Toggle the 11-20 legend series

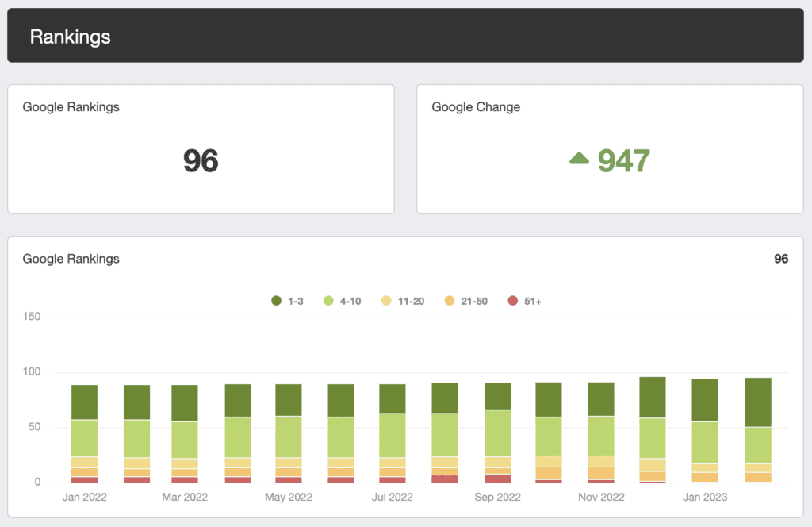403,301
